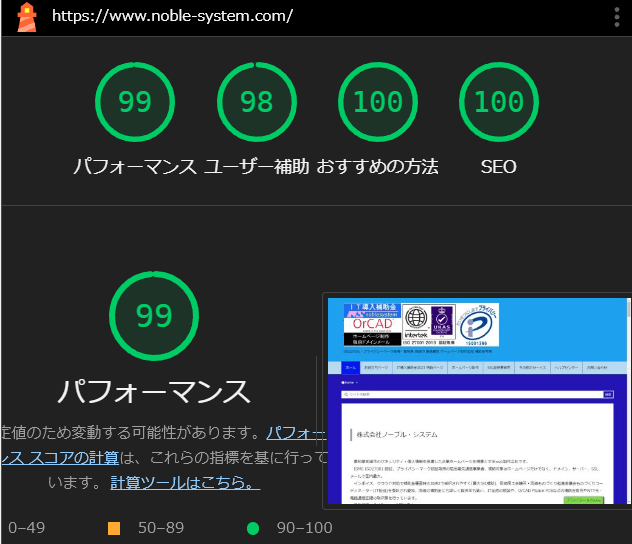Click the page URL noble-system.com
Screen dimensions: 632x544
(x=172, y=16)
